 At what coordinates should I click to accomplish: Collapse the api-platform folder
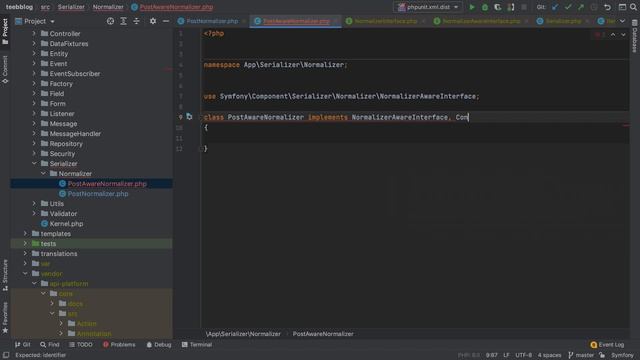point(34,283)
